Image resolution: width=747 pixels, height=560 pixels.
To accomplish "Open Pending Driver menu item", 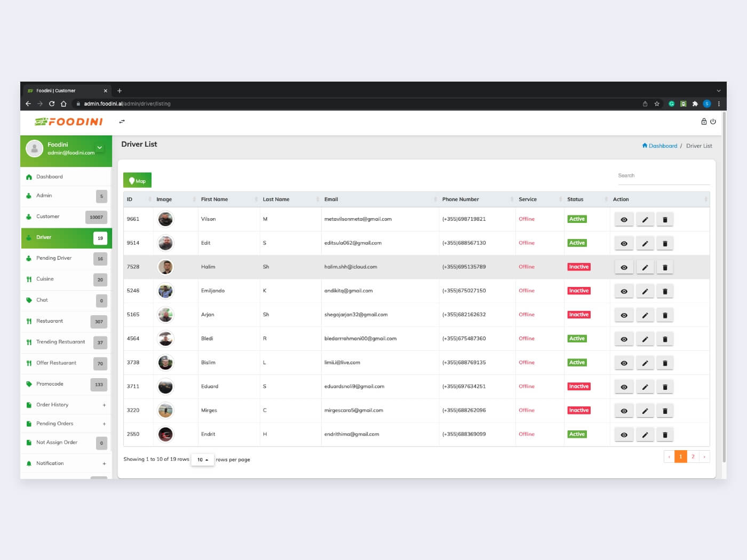I will [66, 258].
